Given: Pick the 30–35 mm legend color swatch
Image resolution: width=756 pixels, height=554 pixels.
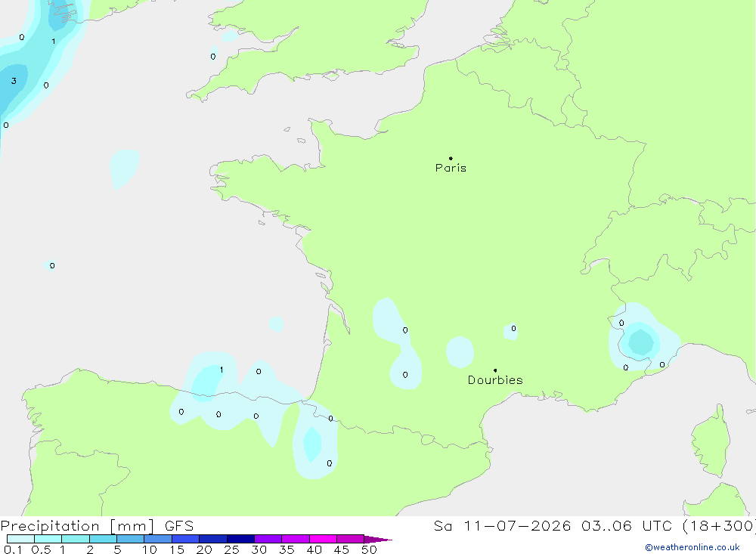Looking at the screenshot, I should click(x=268, y=539).
